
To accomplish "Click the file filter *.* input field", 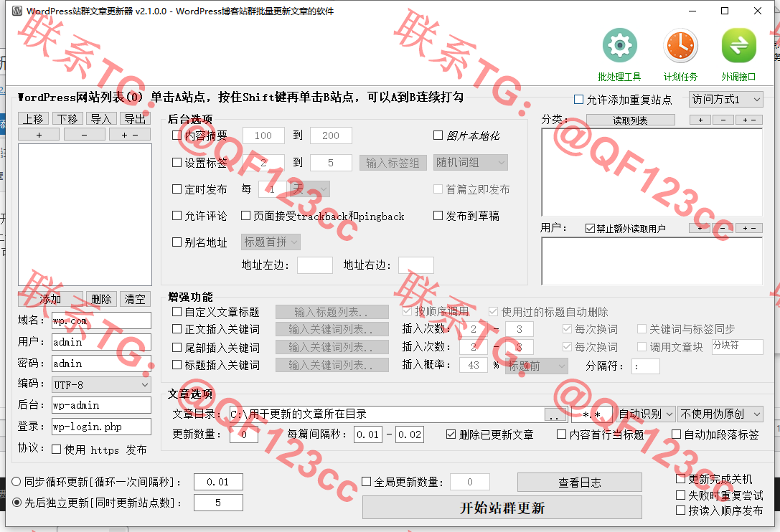I will coord(592,414).
